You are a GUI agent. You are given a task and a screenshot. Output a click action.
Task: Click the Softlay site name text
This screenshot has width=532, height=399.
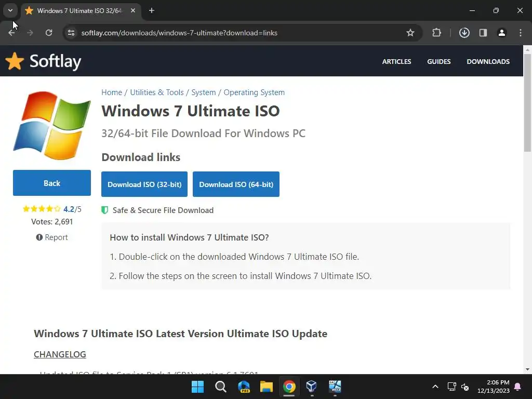(x=55, y=61)
